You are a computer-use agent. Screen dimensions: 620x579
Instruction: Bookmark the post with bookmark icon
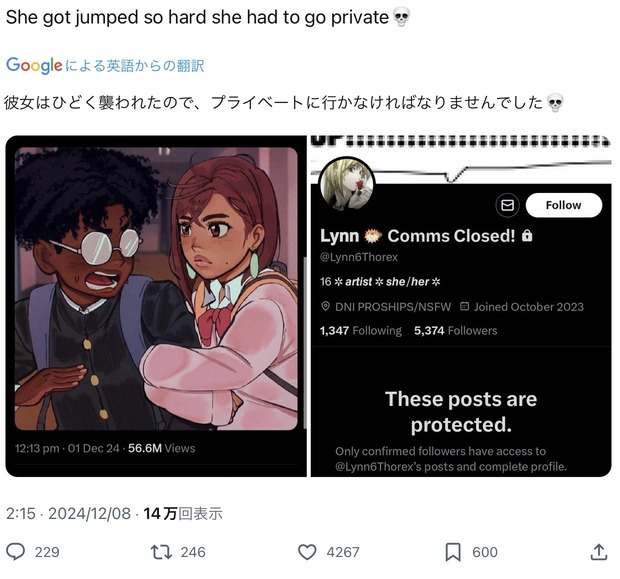[x=453, y=552]
